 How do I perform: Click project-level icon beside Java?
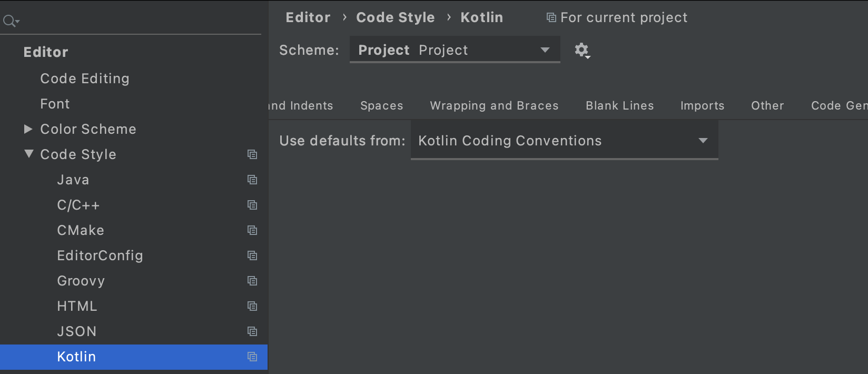[252, 180]
